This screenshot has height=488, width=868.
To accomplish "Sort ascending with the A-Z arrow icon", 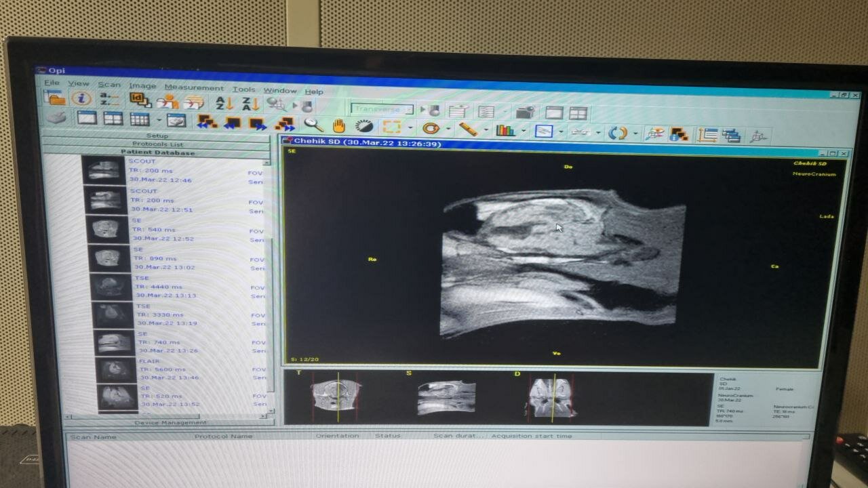I will pos(224,104).
